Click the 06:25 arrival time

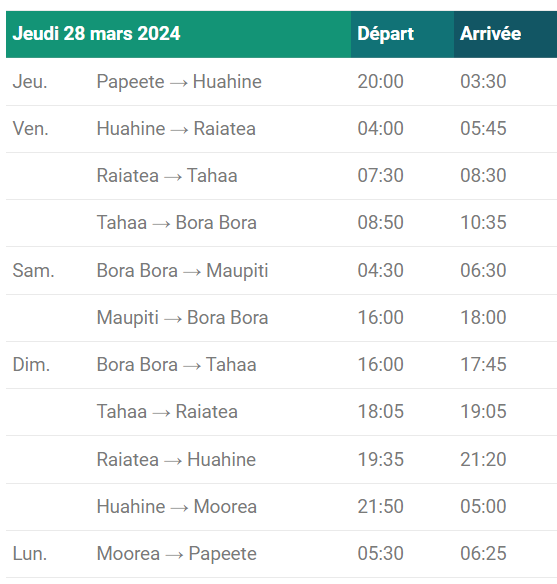coord(483,553)
